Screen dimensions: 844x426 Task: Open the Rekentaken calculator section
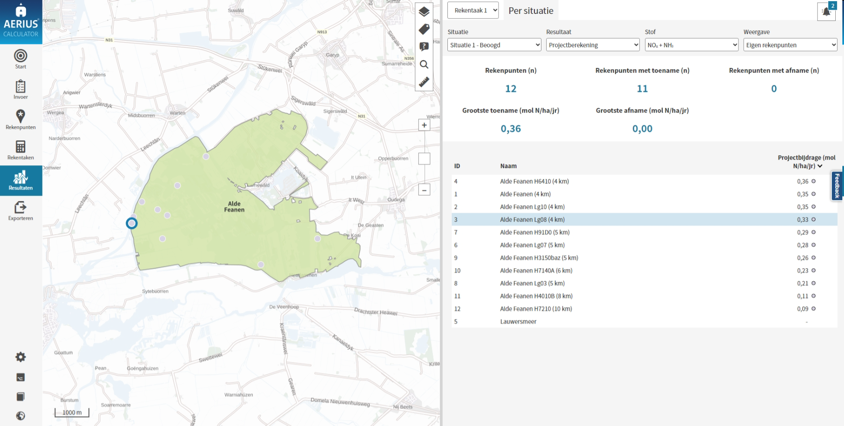20,150
